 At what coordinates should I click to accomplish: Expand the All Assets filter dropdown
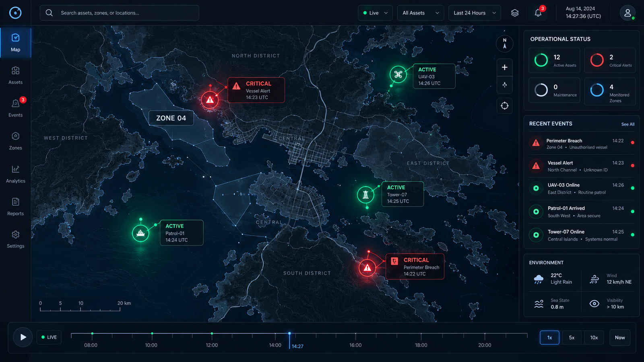point(421,13)
